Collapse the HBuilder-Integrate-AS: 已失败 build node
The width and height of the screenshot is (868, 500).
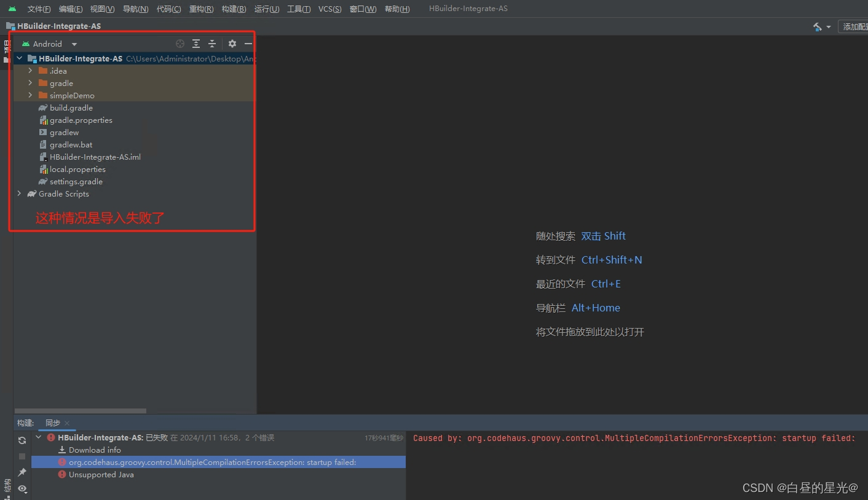[x=39, y=438]
